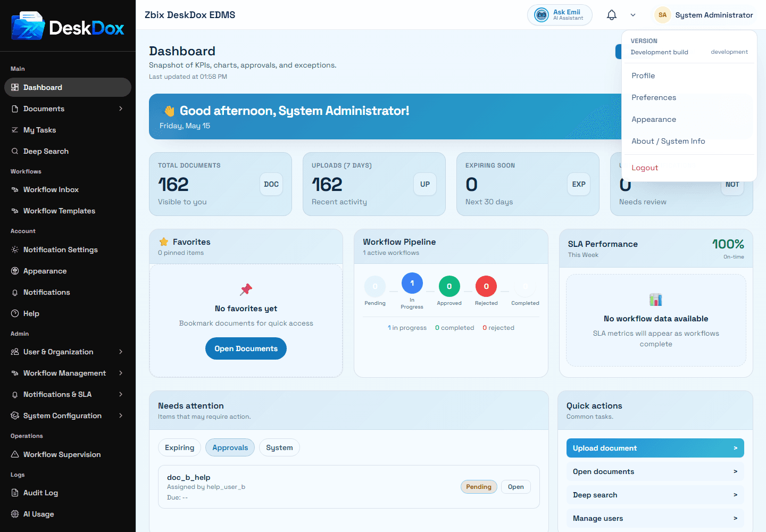Click Manage users quick action

pos(655,518)
